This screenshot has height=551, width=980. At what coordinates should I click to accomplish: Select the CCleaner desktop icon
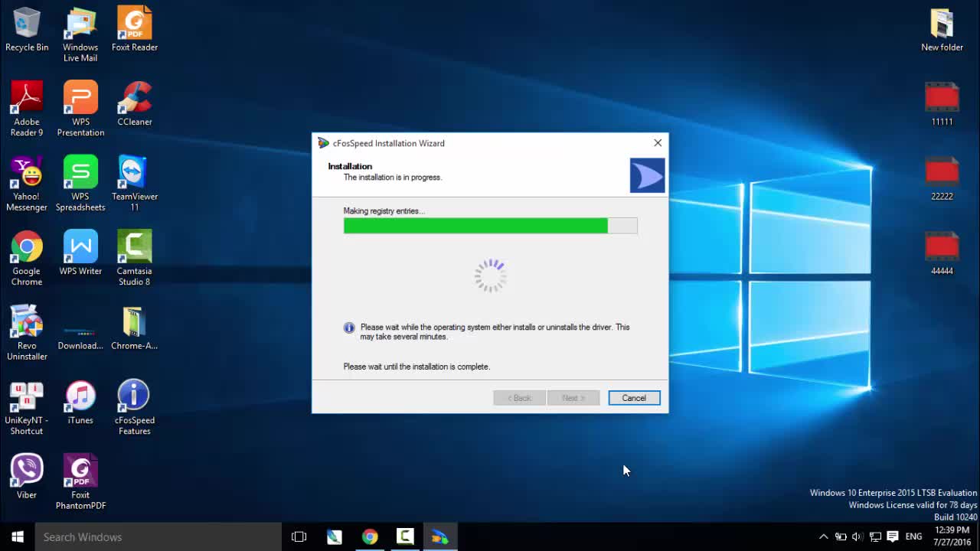click(135, 104)
